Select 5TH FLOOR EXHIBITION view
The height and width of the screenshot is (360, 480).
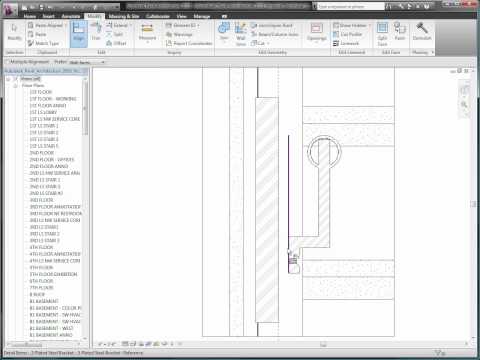point(54,274)
